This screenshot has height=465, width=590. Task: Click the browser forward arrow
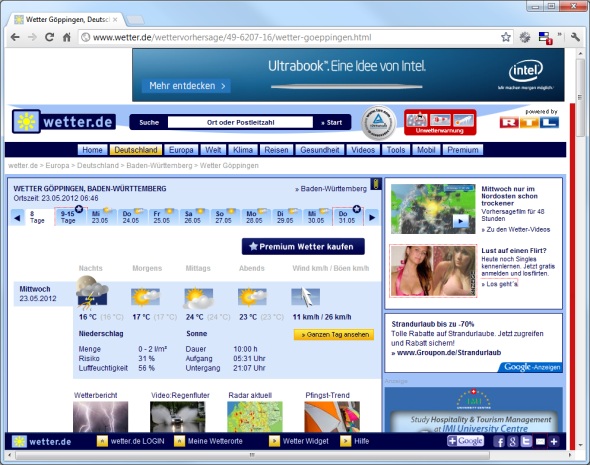(32, 37)
